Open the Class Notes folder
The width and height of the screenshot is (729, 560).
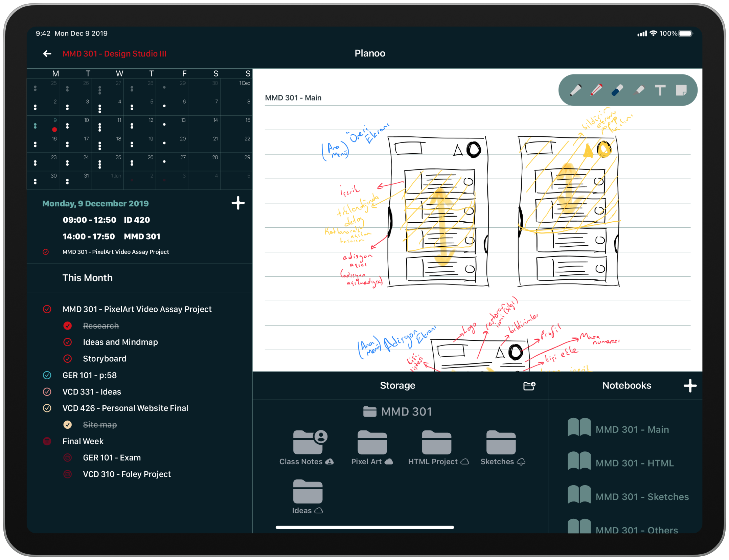pos(307,443)
